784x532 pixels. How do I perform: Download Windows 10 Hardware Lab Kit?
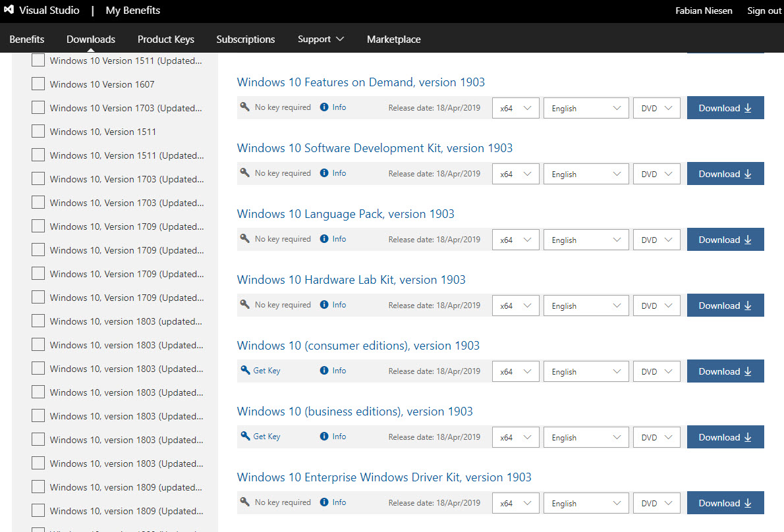(725, 306)
